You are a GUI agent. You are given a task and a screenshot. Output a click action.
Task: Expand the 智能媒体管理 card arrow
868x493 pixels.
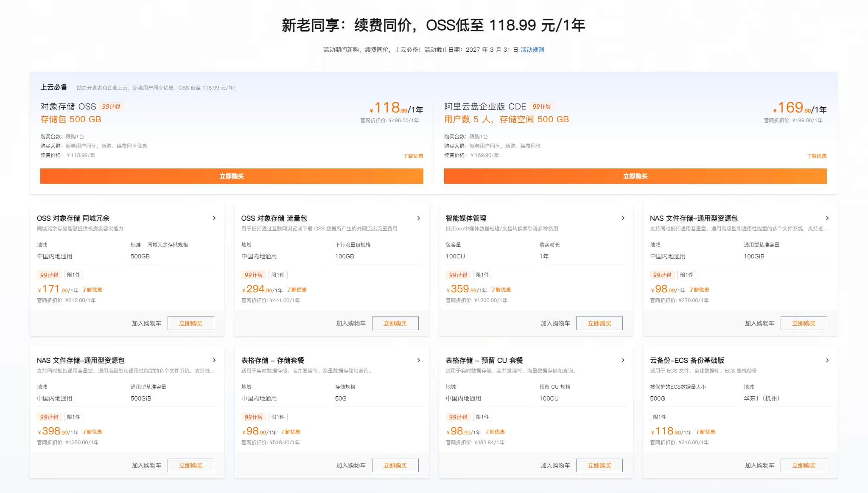tap(623, 218)
